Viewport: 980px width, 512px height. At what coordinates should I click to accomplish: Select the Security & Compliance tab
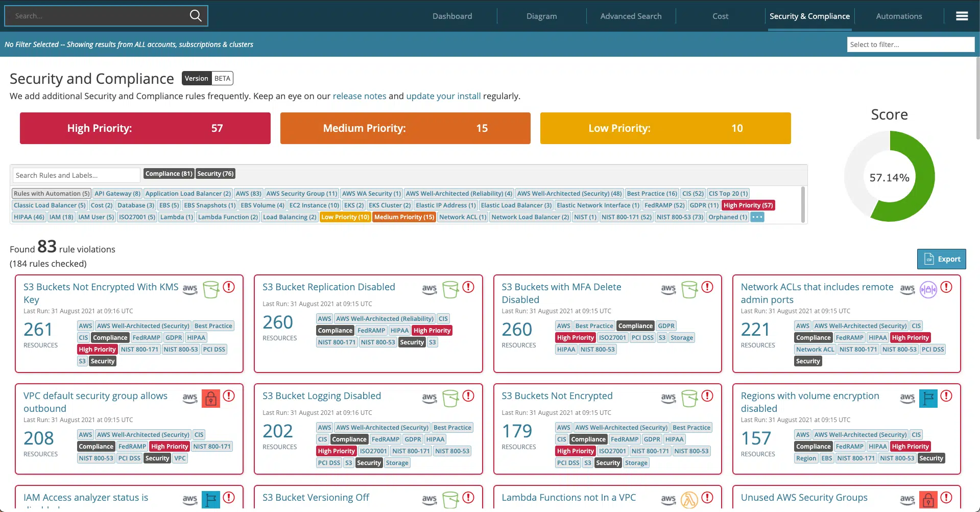click(809, 16)
